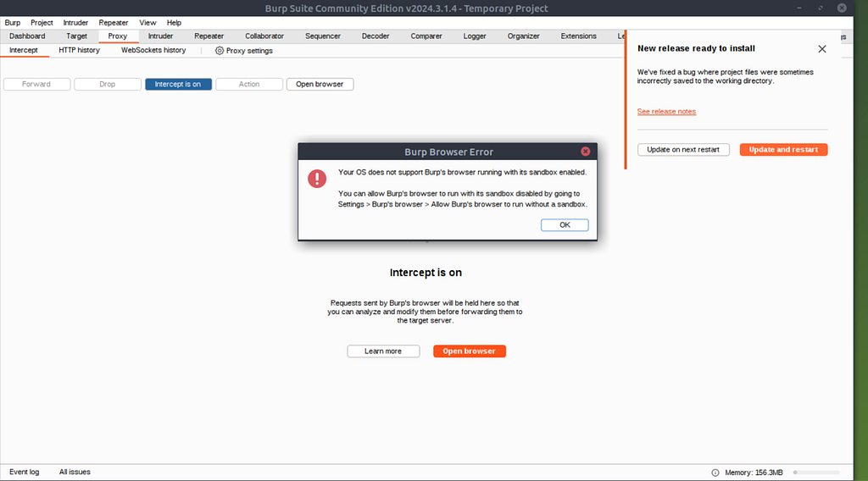Switch to HTTP history sub-tab
868x481 pixels.
point(79,50)
